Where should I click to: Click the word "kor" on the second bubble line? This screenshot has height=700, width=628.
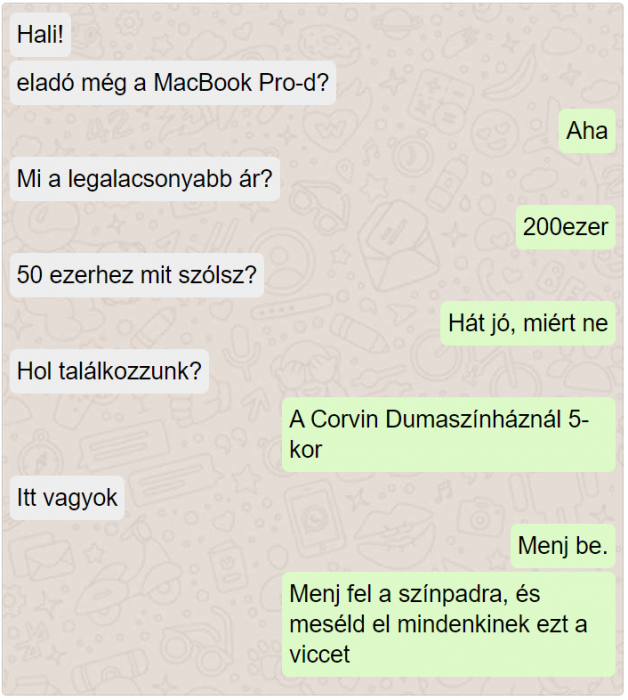point(306,450)
